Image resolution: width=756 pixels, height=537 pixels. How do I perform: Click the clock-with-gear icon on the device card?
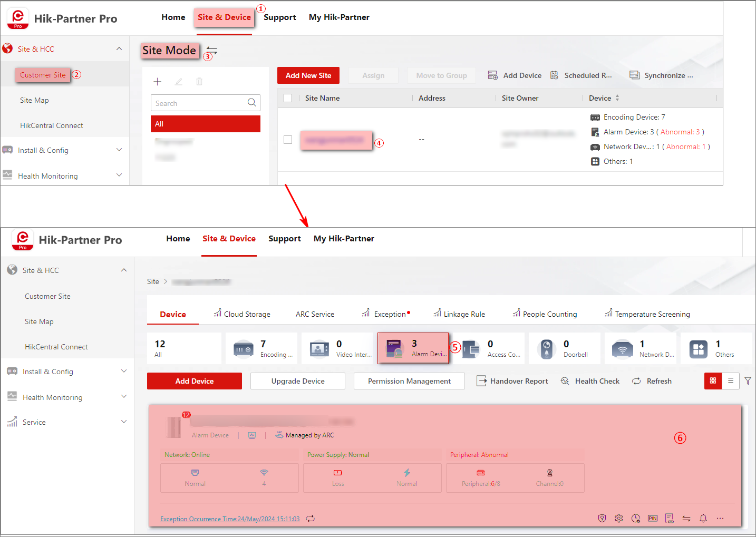coord(636,518)
